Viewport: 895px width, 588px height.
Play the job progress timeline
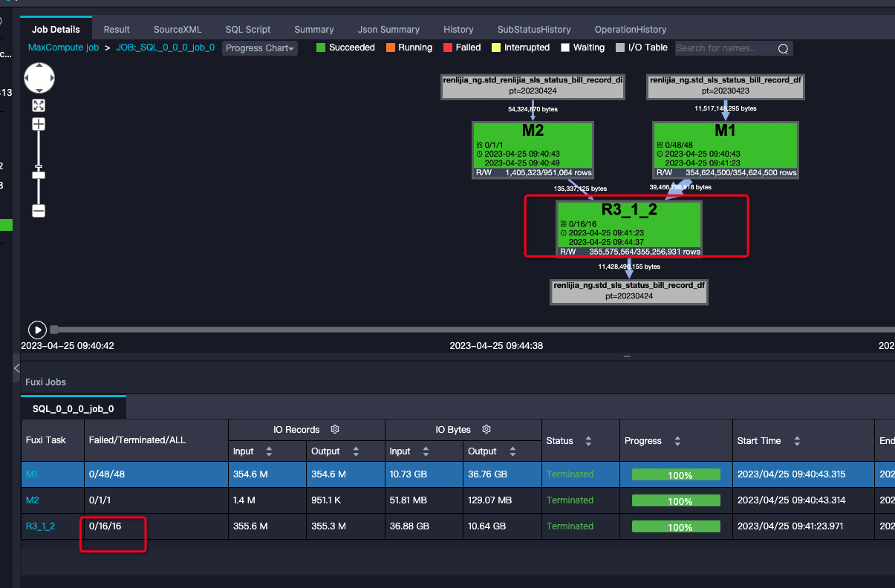(37, 330)
